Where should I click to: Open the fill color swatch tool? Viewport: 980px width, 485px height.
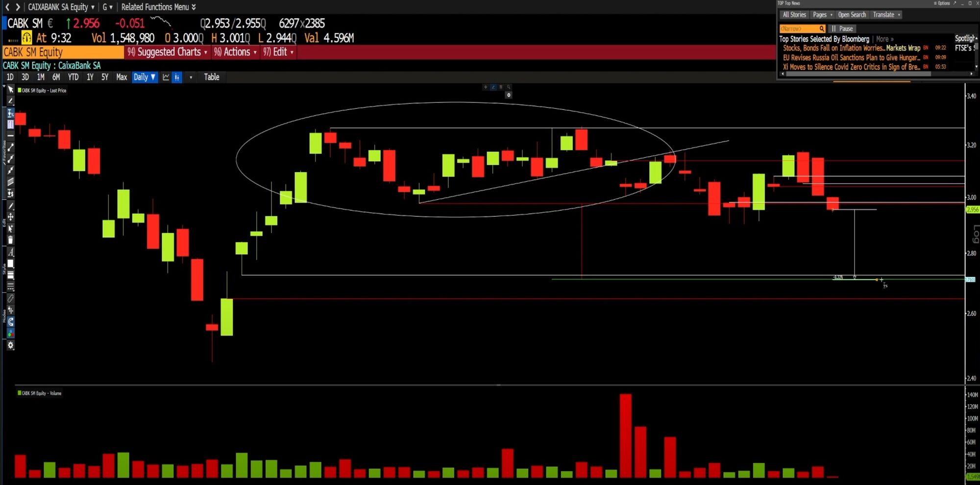[x=10, y=264]
